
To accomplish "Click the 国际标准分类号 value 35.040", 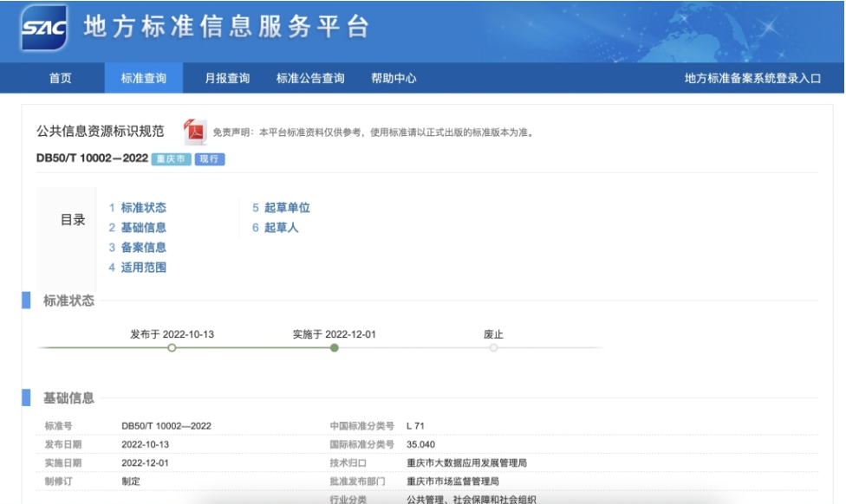I will 421,444.
